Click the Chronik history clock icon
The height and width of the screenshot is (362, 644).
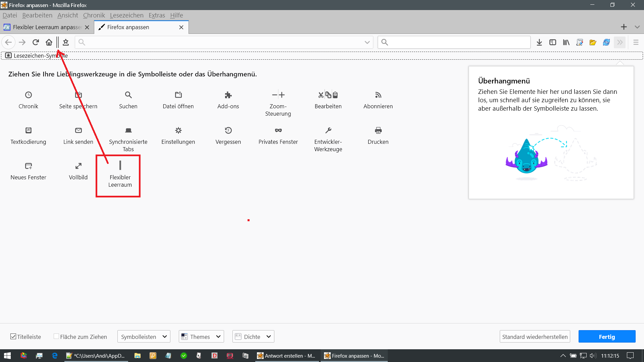pos(29,95)
